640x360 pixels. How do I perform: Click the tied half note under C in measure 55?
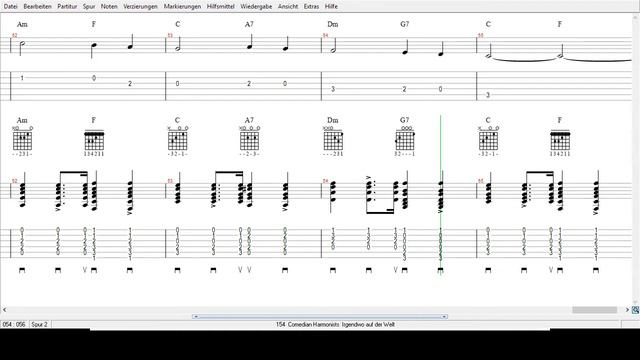(489, 56)
